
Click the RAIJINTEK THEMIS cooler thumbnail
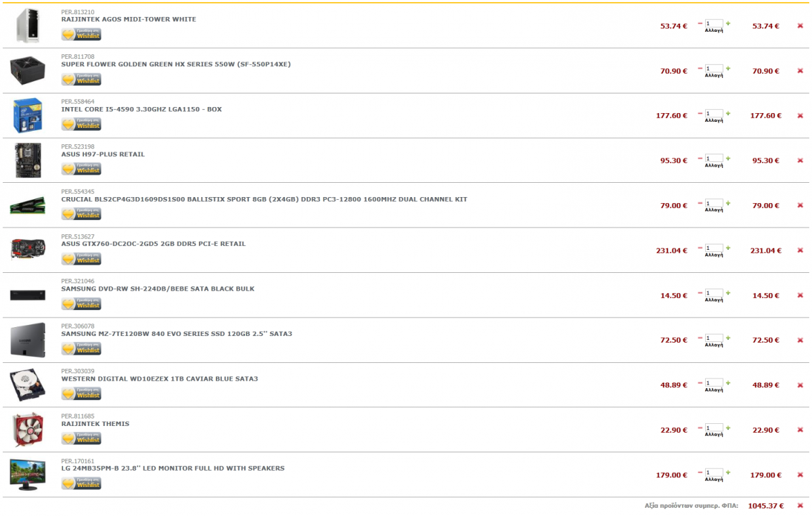pos(28,429)
